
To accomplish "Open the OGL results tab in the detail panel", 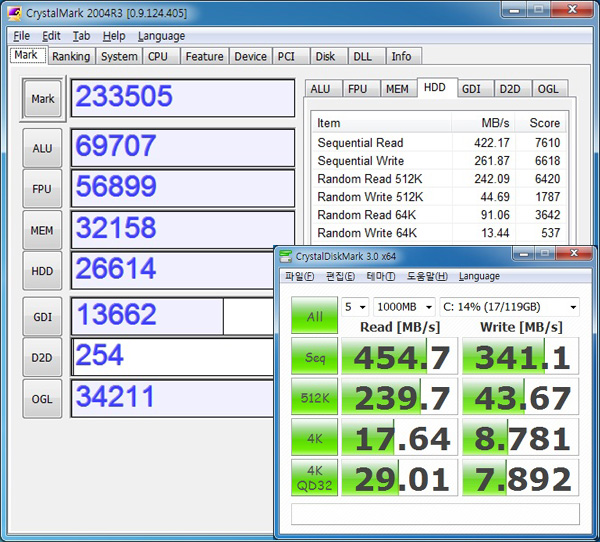I will tap(548, 89).
